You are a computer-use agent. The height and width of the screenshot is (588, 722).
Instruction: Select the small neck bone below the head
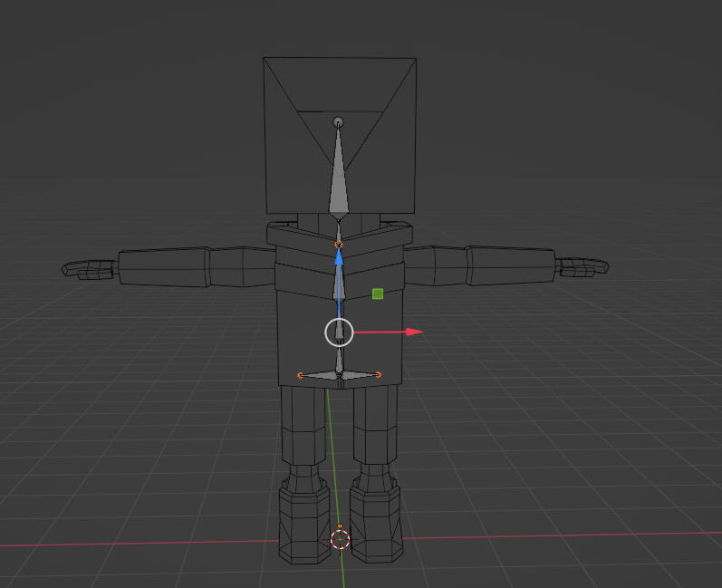(339, 230)
